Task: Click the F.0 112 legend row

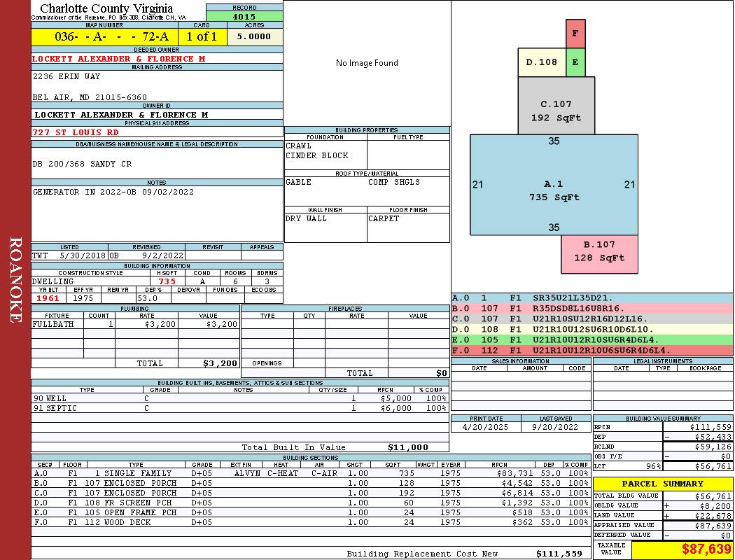Action: (592, 351)
